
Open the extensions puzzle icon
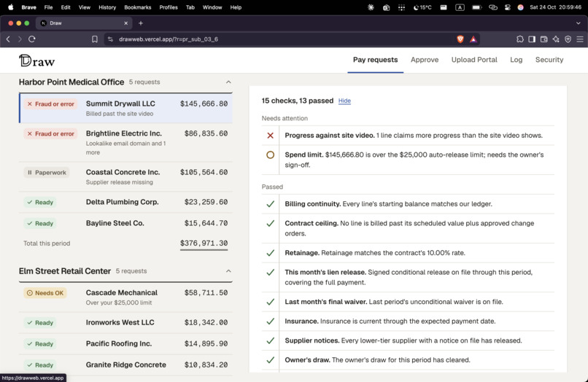pos(519,39)
